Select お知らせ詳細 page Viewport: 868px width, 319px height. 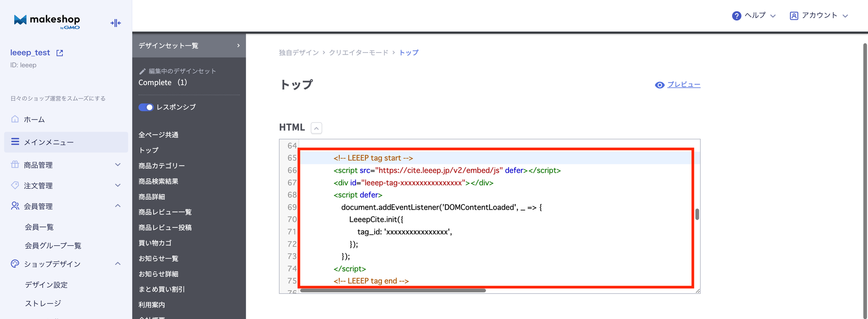click(x=158, y=274)
